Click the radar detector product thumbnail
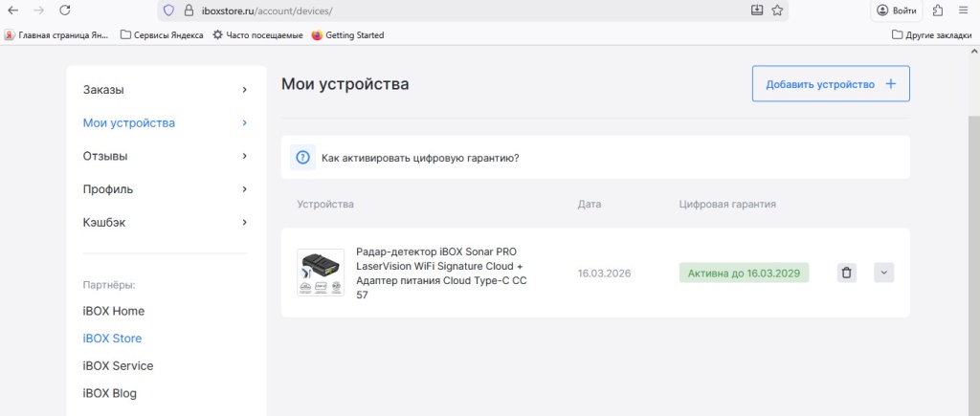 321,273
